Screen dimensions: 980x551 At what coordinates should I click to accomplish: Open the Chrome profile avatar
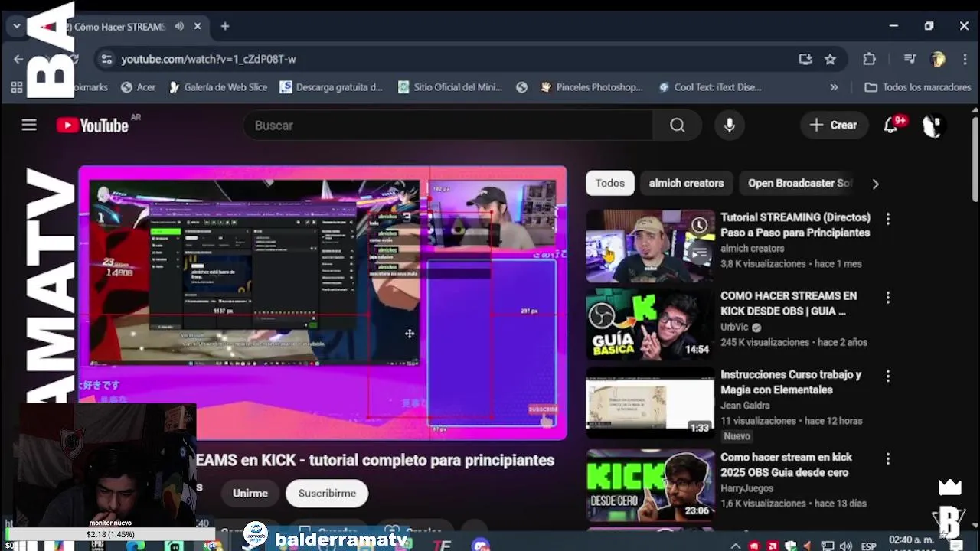tap(938, 59)
